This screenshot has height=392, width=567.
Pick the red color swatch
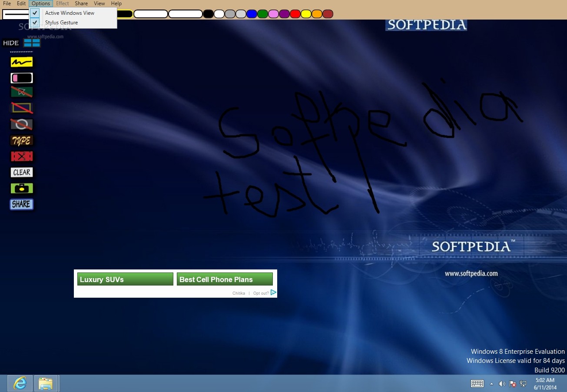point(295,14)
